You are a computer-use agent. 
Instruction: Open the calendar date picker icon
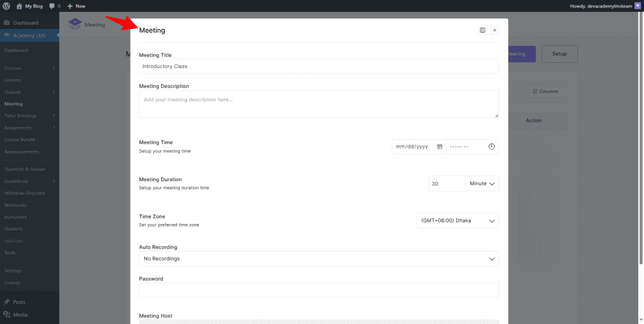pyautogui.click(x=440, y=147)
